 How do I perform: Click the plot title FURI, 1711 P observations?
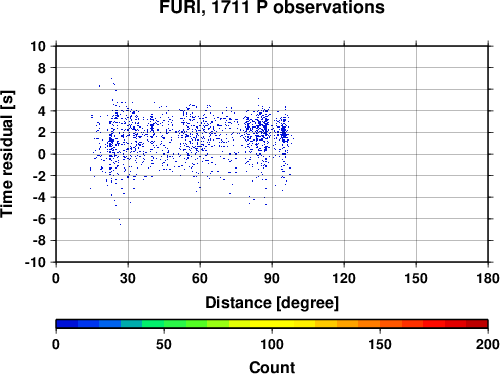click(272, 7)
